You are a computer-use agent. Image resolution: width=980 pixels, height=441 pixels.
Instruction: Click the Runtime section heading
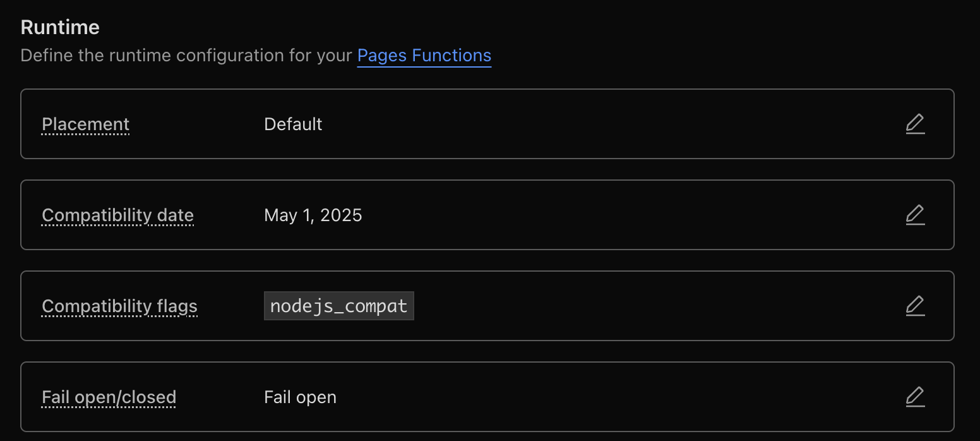[x=60, y=27]
